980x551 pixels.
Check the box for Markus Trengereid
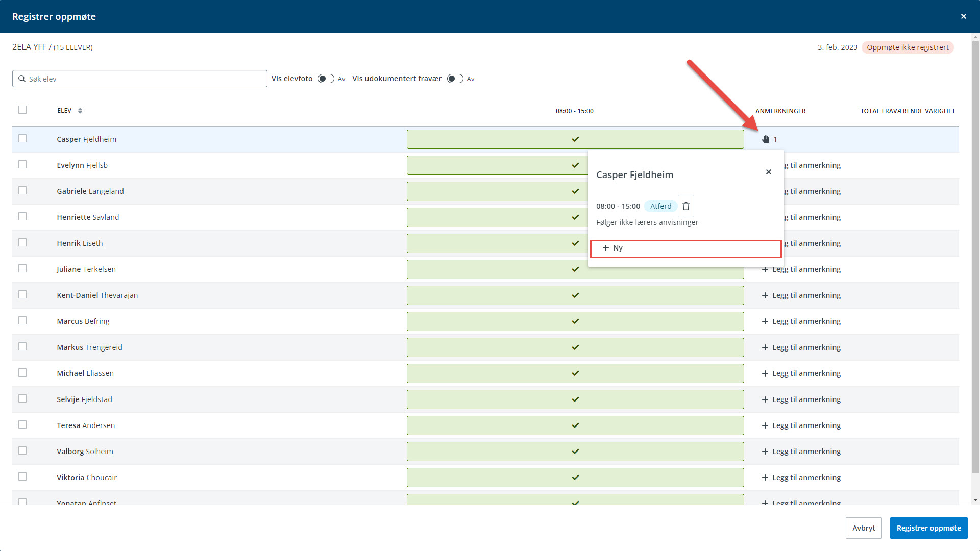(x=22, y=346)
